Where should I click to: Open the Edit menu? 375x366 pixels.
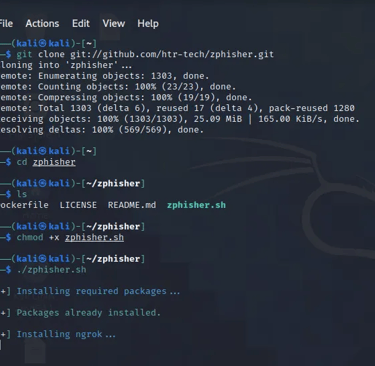click(81, 24)
